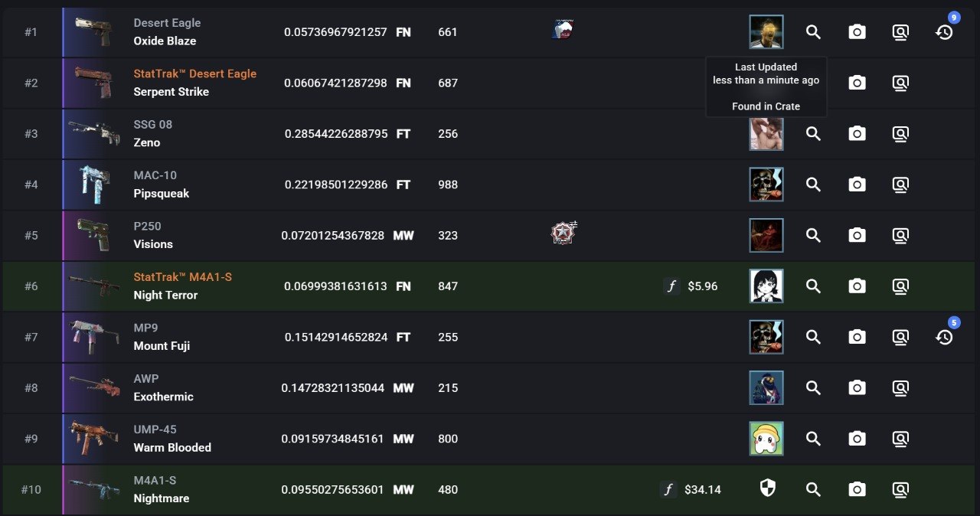980x516 pixels.
Task: Click the camera icon for Serpent Strike
Action: (x=857, y=83)
